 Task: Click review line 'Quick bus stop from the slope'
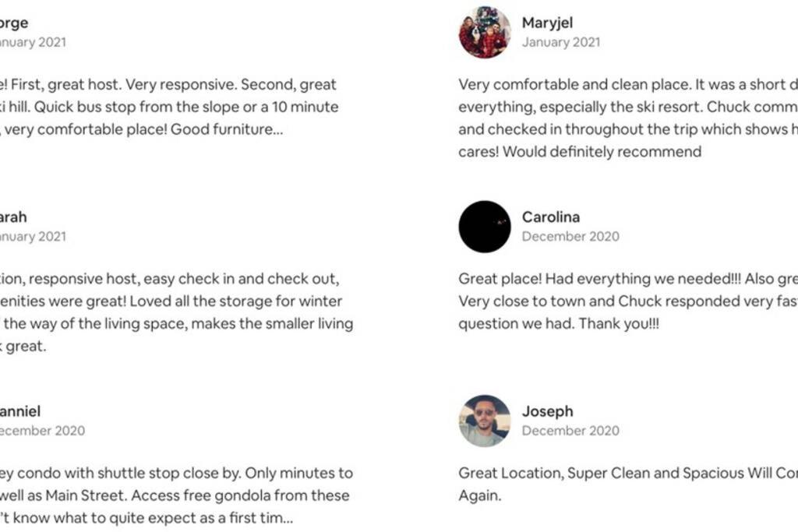169,107
